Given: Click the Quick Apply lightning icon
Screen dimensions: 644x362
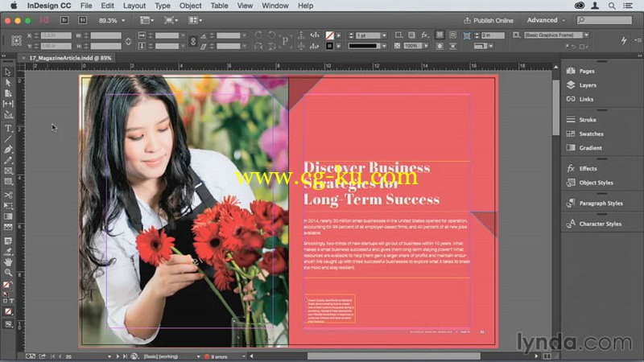Looking at the screenshot, I should coord(624,40).
